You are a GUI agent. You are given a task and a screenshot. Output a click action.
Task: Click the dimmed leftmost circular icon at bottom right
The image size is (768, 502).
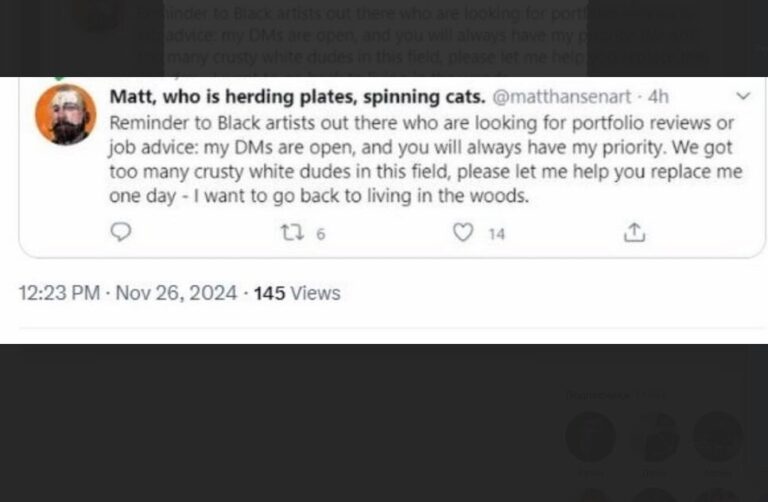tap(590, 436)
